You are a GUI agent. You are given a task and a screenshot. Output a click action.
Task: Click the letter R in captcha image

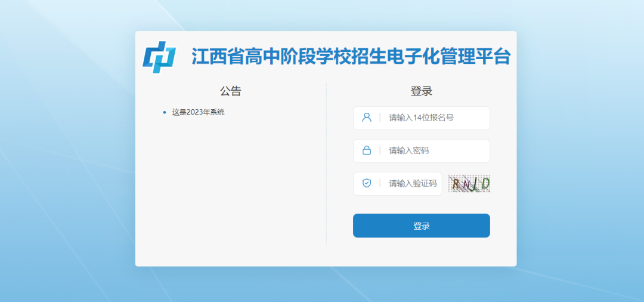pyautogui.click(x=456, y=184)
